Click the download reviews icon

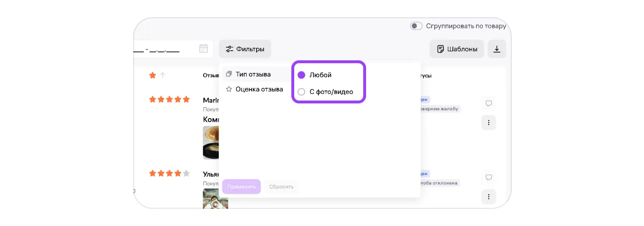(x=497, y=49)
